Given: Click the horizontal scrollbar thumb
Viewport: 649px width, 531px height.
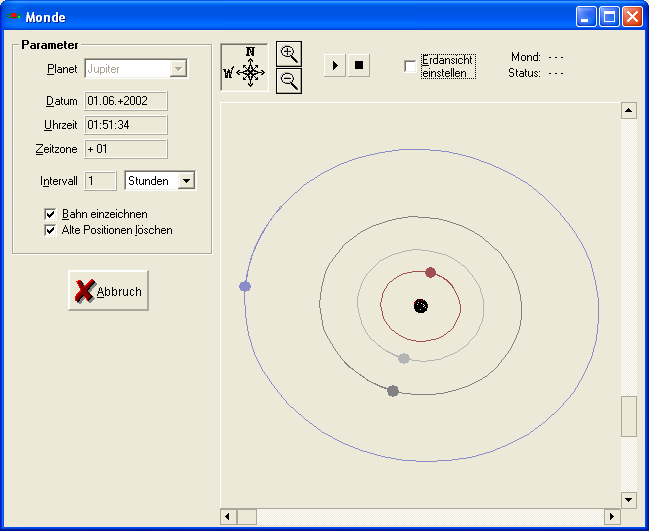Looking at the screenshot, I should coord(247,517).
